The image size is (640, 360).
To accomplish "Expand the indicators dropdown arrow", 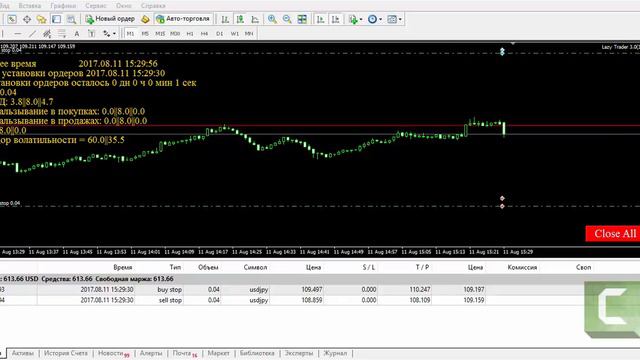I will pyautogui.click(x=361, y=19).
